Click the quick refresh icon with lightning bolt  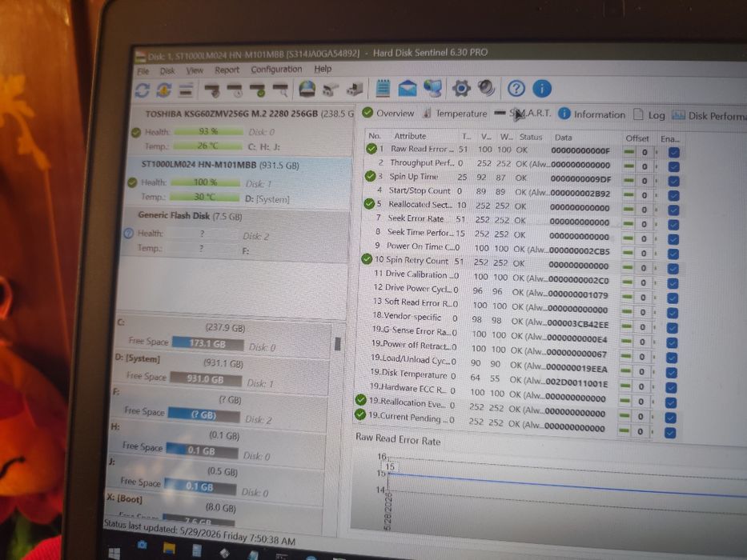[164, 90]
